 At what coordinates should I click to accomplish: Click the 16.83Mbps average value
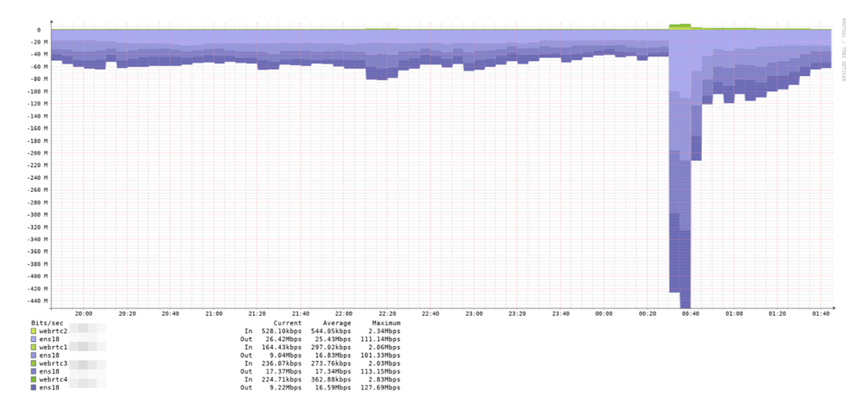[x=333, y=355]
